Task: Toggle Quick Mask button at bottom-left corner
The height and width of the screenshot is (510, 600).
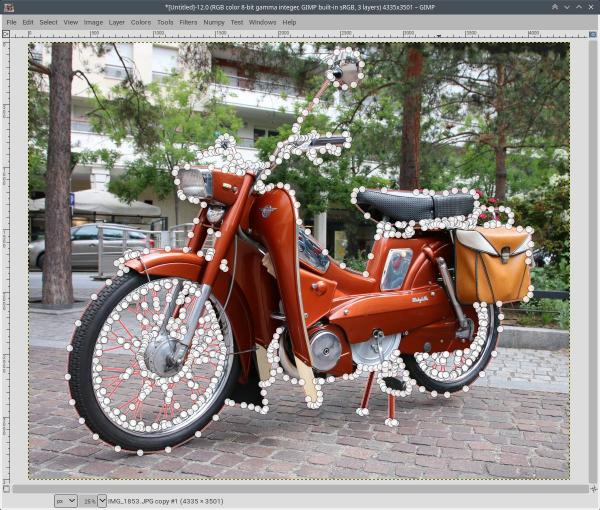Action: [x=6, y=489]
